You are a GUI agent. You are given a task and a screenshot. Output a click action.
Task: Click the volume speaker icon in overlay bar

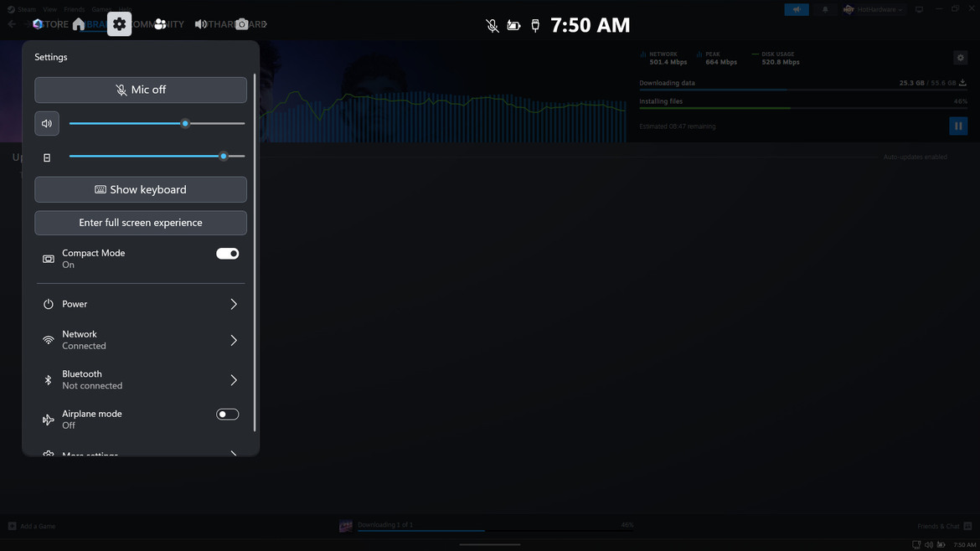point(201,24)
